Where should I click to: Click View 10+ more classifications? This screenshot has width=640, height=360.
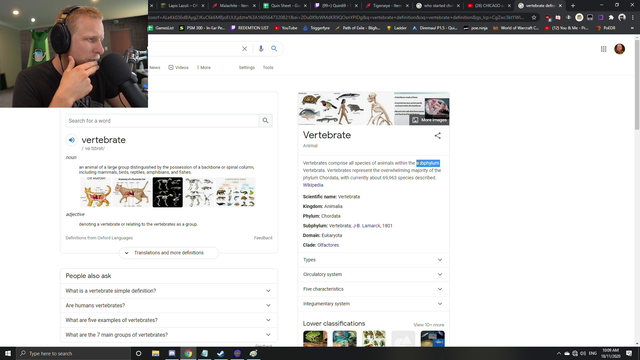click(429, 325)
